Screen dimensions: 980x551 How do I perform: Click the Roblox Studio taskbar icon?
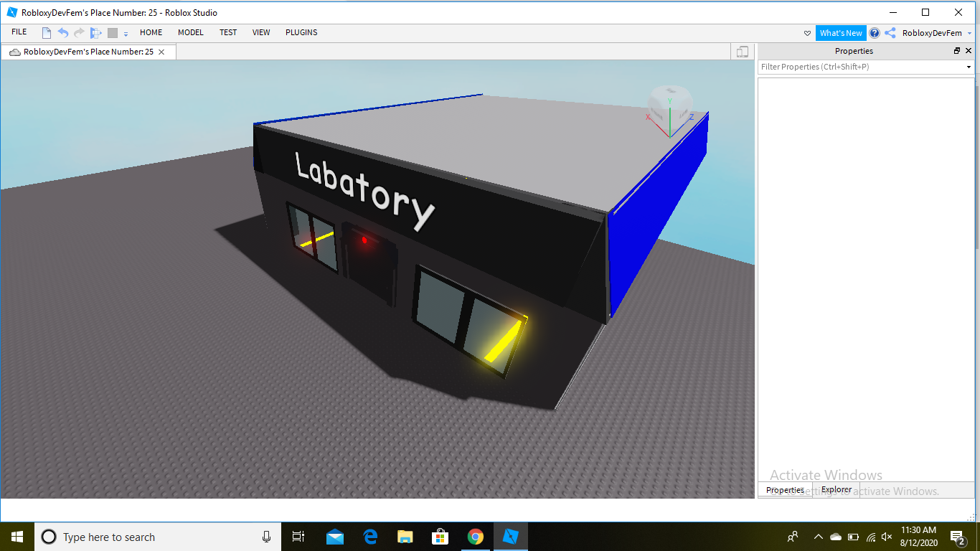pyautogui.click(x=511, y=537)
